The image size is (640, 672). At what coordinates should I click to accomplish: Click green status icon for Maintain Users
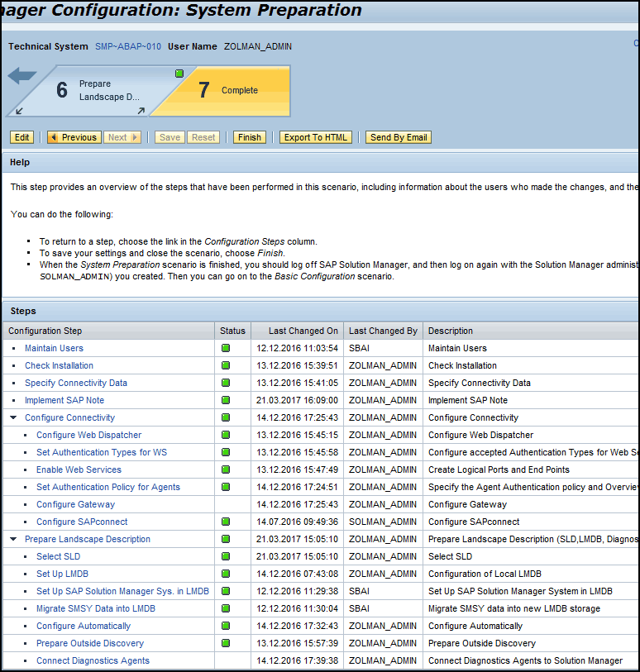click(x=225, y=349)
